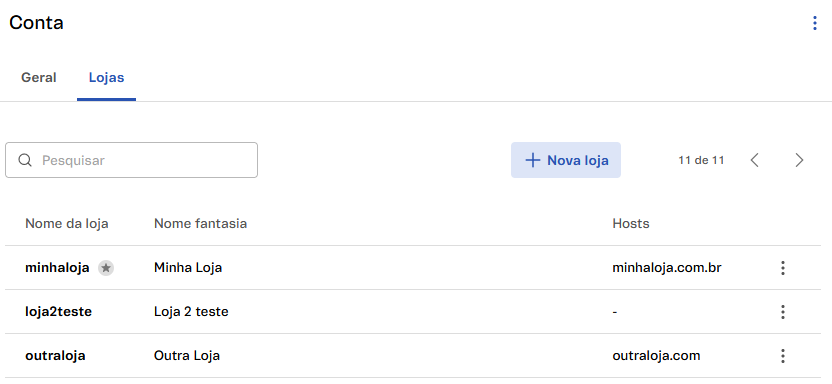
Task: Select the Lojas tab
Action: pos(107,77)
